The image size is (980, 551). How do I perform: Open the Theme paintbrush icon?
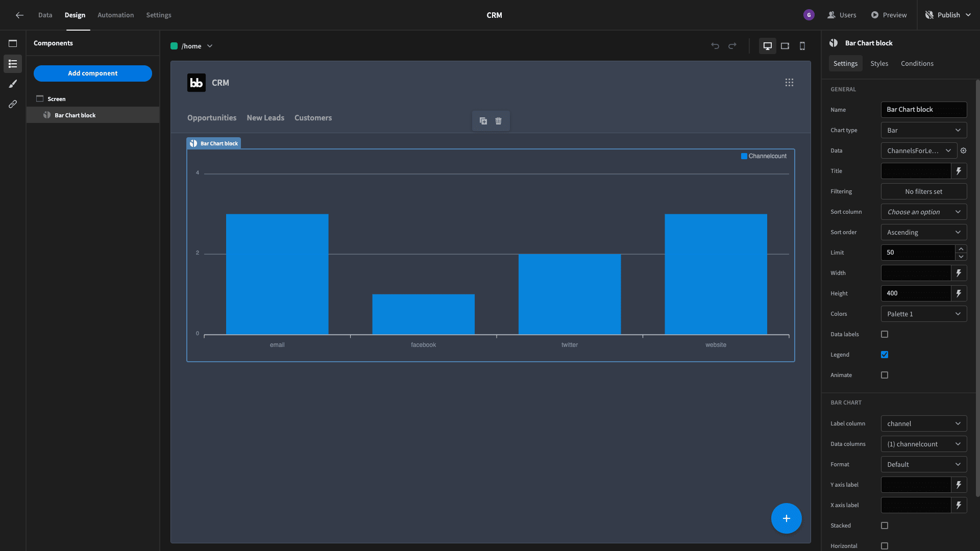(x=13, y=84)
